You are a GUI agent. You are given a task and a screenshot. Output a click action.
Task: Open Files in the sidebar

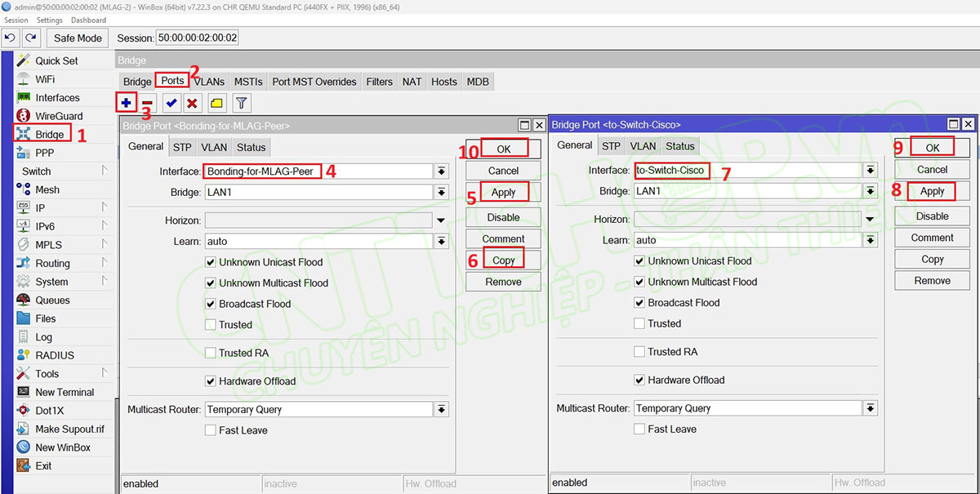(45, 318)
